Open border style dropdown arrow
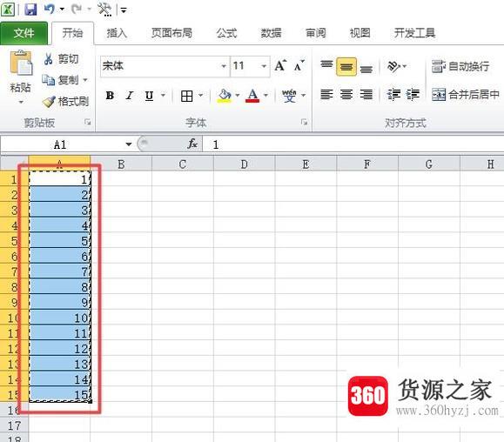Image resolution: width=504 pixels, height=442 pixels. point(200,96)
